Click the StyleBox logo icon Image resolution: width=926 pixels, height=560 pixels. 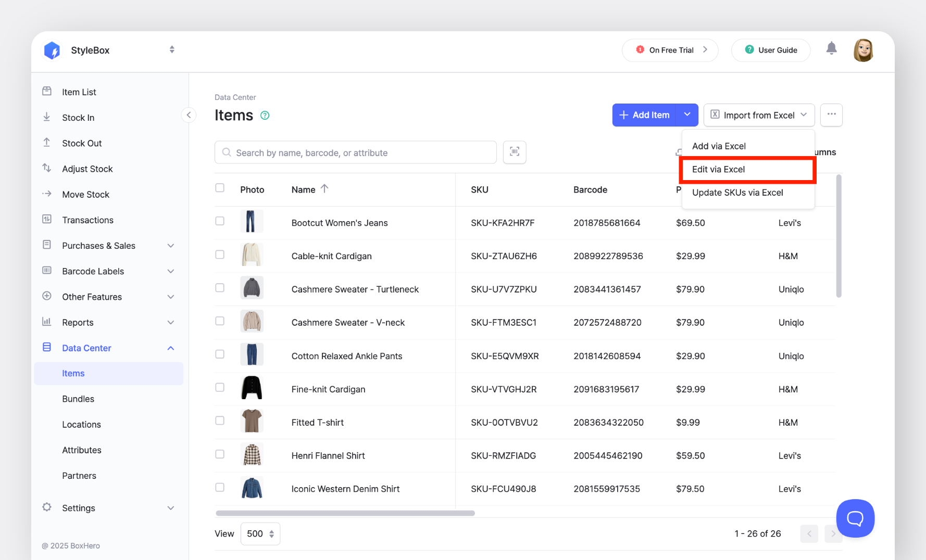[x=52, y=50]
